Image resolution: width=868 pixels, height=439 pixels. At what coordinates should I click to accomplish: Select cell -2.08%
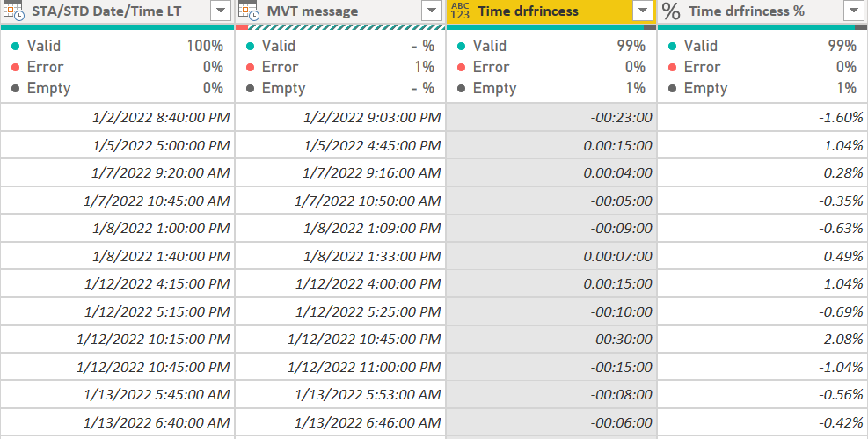click(762, 339)
